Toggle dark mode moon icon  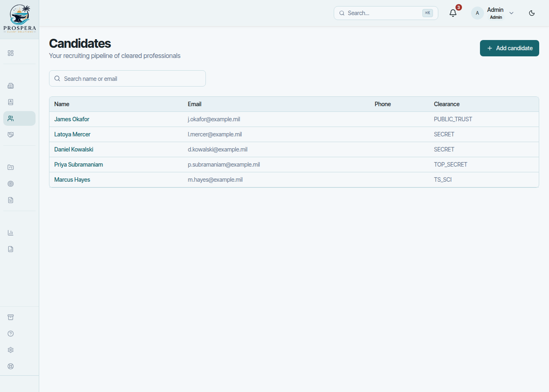point(532,13)
